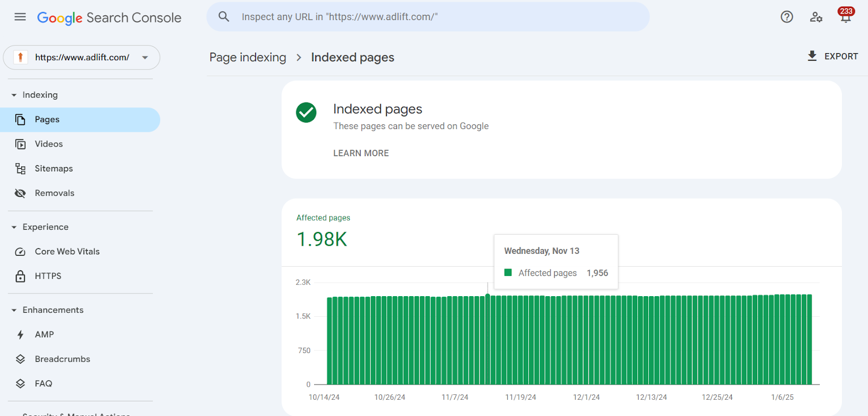
Task: Click the Removals crossed-eye icon
Action: pyautogui.click(x=21, y=193)
